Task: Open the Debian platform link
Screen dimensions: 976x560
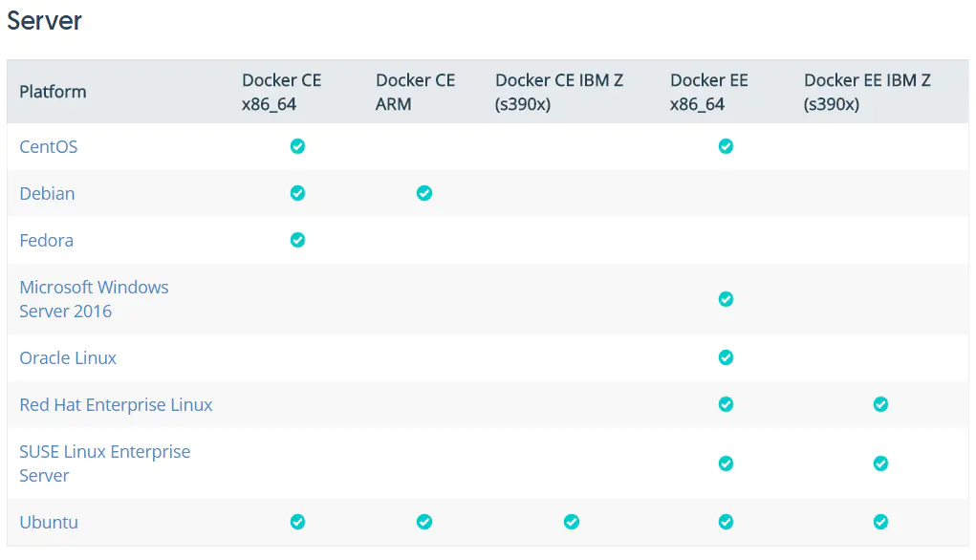Action: pos(47,193)
